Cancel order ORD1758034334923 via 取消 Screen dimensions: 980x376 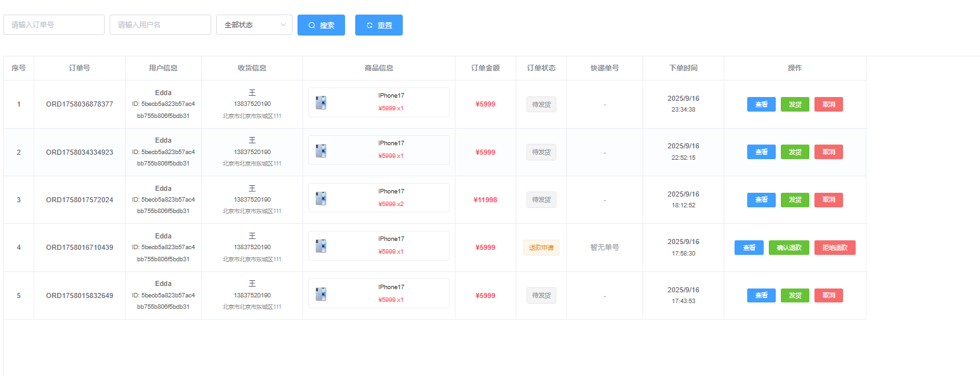pos(828,152)
